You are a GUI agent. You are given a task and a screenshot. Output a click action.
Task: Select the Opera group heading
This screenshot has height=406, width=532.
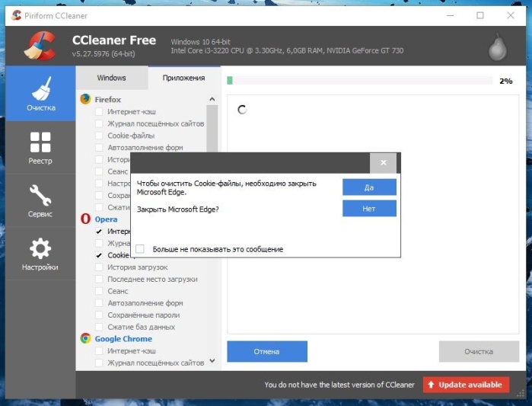point(107,219)
